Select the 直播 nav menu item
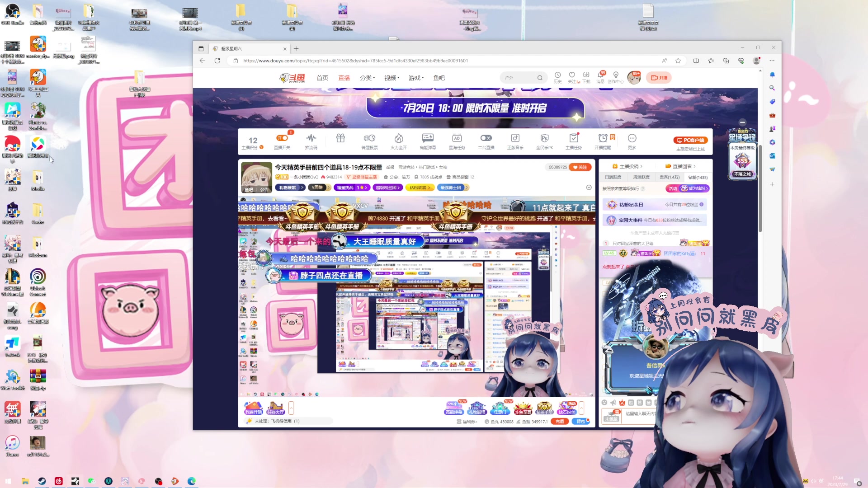Viewport: 868px width, 488px height. pos(344,78)
